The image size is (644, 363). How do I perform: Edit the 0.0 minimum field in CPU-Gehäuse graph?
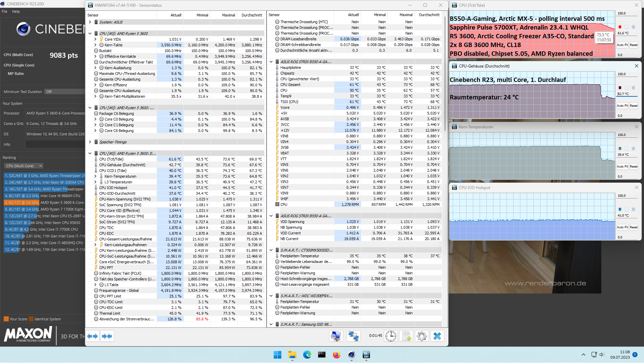pos(627,116)
